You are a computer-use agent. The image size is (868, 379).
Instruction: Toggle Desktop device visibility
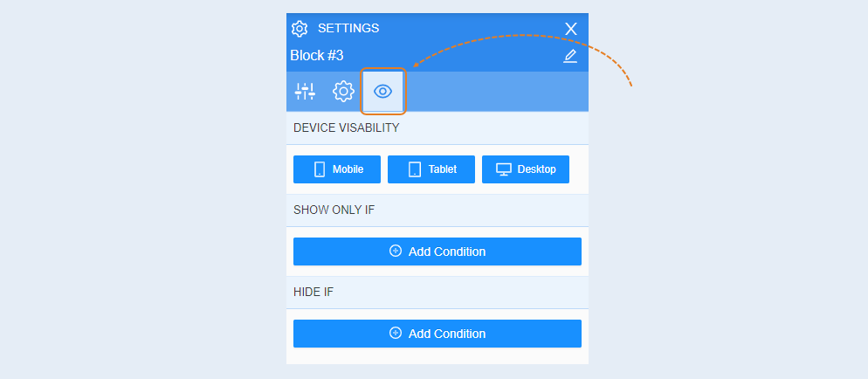coord(526,169)
